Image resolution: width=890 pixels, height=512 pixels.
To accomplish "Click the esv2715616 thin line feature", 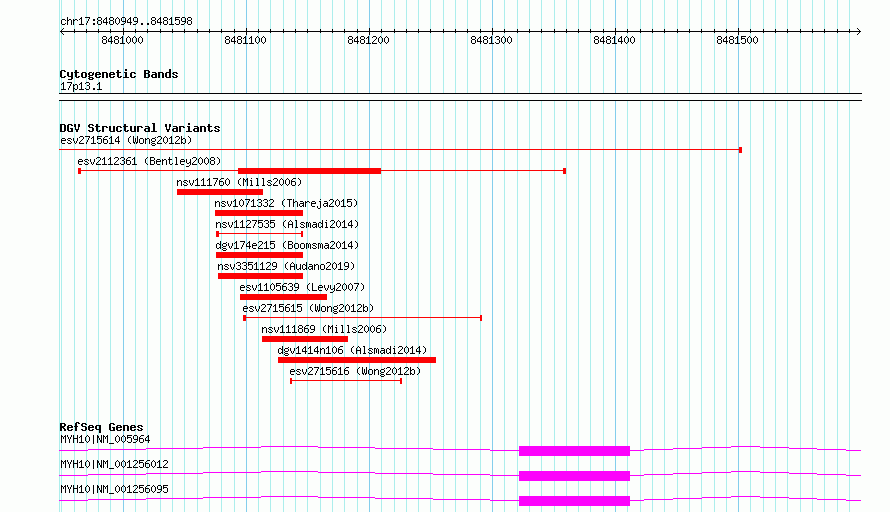I will click(x=346, y=381).
